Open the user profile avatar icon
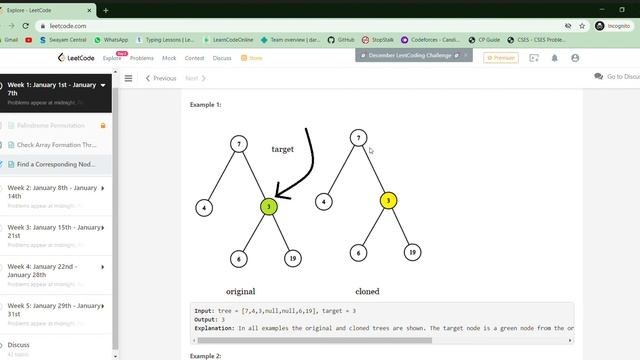Viewport: 640px width, 360px height. (x=575, y=58)
